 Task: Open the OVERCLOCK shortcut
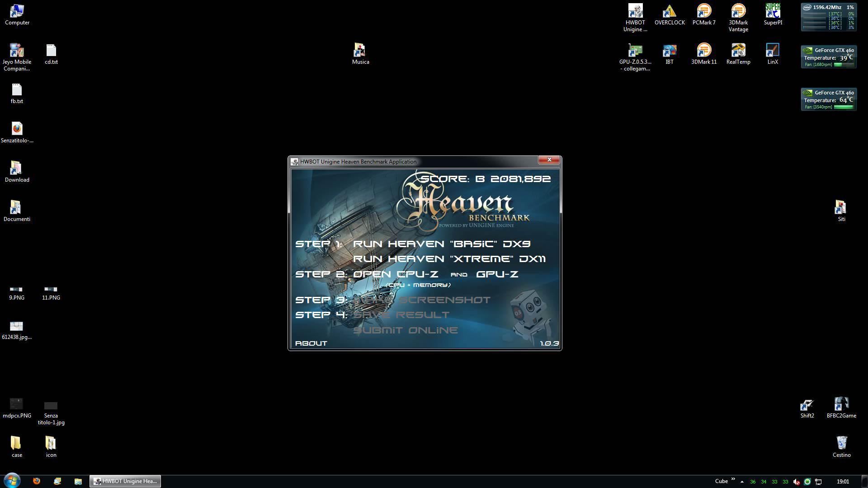pos(670,14)
